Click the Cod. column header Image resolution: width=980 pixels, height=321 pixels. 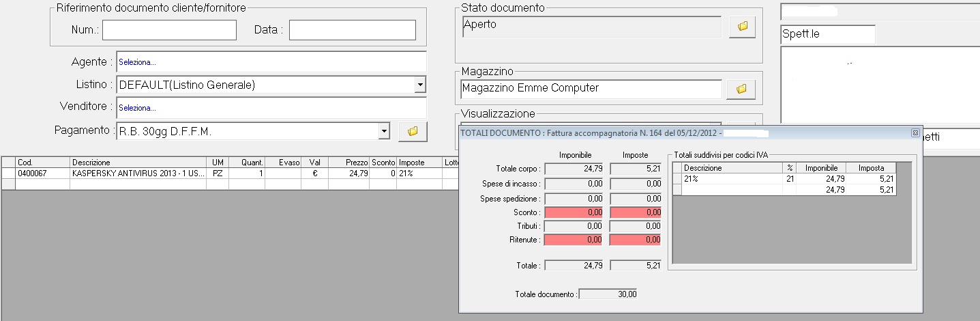coord(43,163)
